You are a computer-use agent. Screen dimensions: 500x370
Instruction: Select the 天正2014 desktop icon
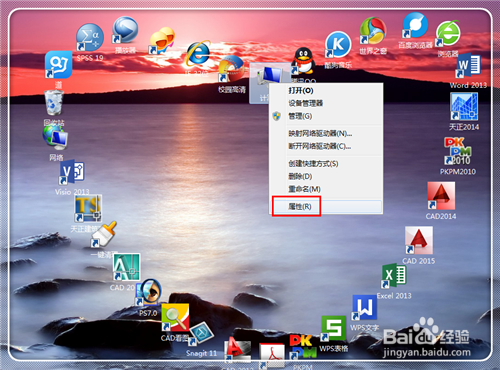pos(464,107)
